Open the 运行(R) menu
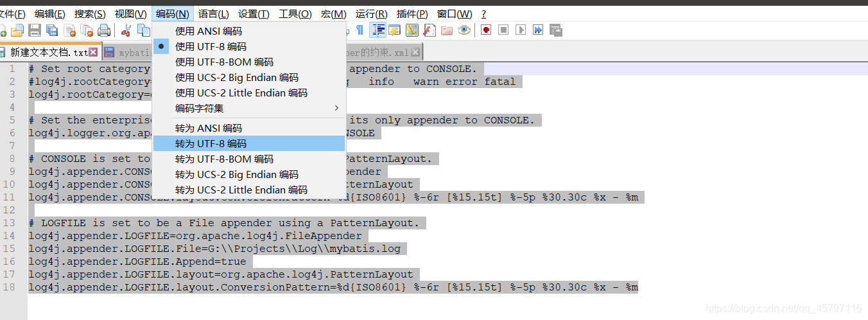 click(x=371, y=13)
